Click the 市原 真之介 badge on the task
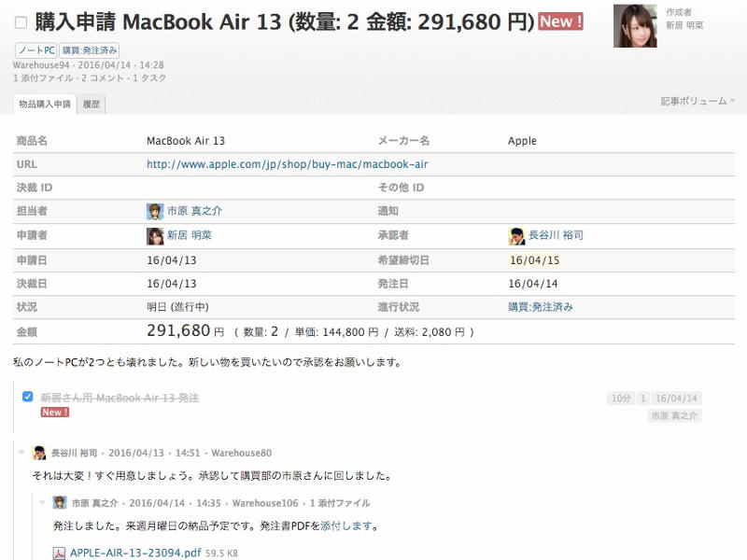 673,415
